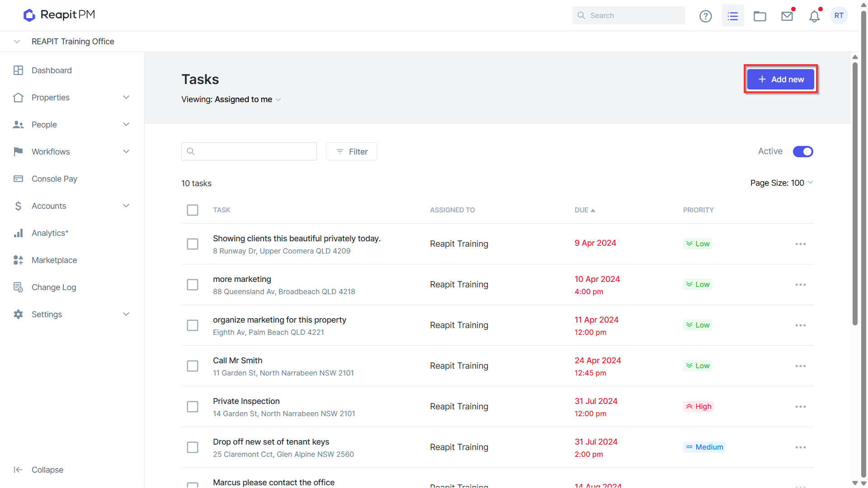868x488 pixels.
Task: Expand the People menu chevron
Action: [126, 125]
